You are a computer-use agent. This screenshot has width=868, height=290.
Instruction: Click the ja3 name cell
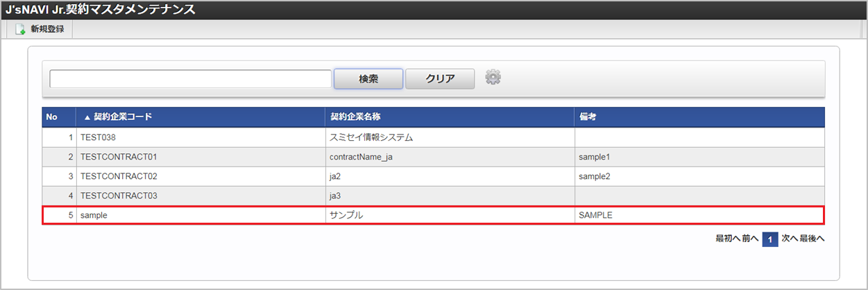(x=450, y=196)
